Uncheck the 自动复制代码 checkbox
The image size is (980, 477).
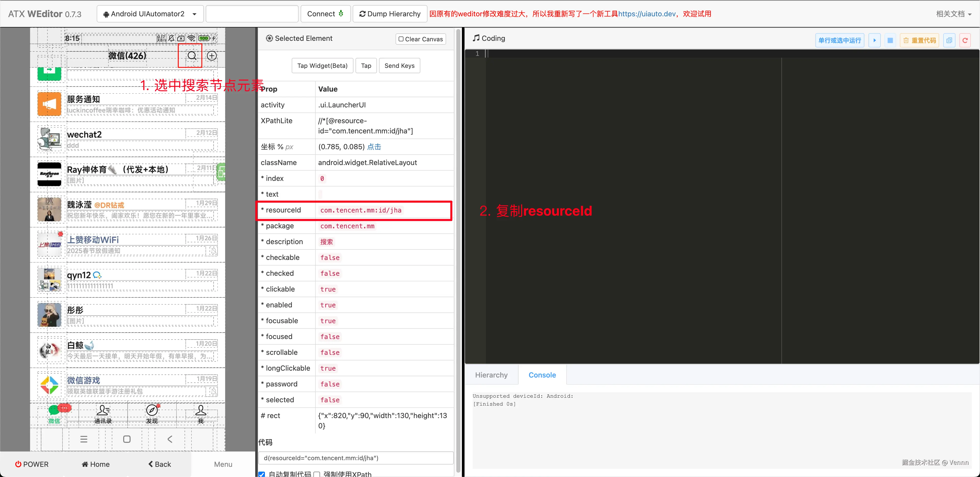(x=262, y=474)
